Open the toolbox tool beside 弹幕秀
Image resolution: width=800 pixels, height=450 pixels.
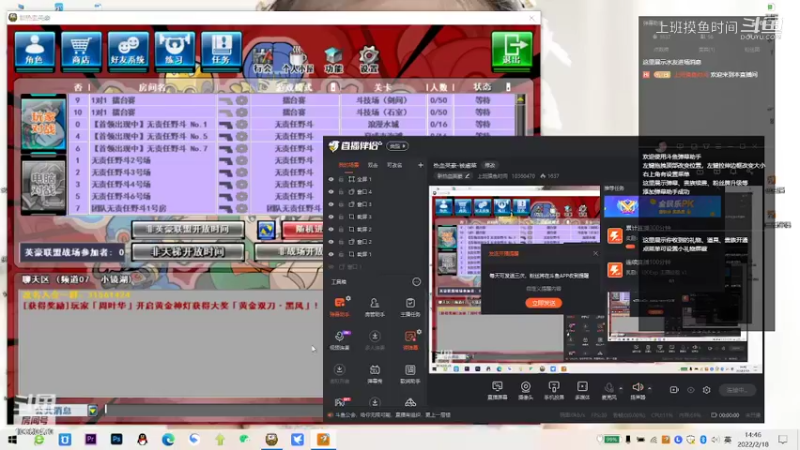click(x=410, y=374)
